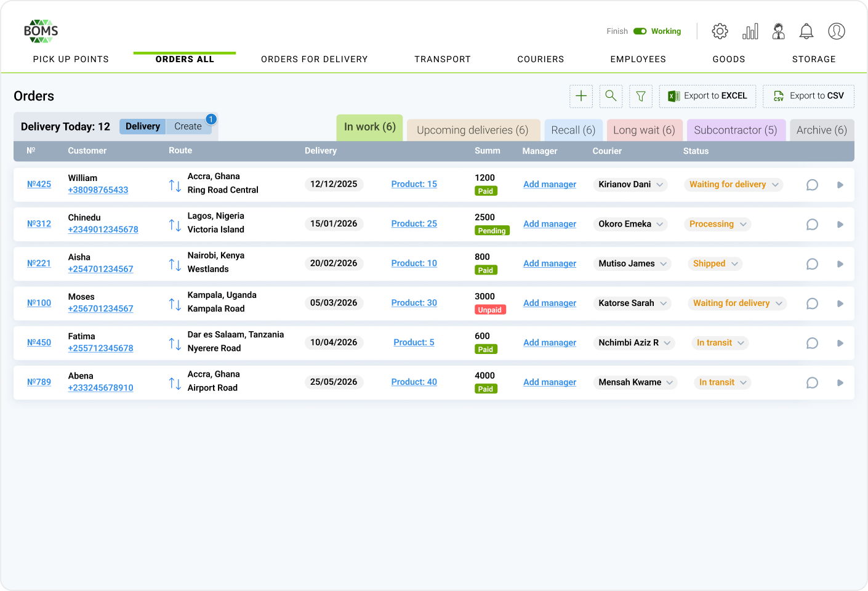This screenshot has width=868, height=591.
Task: Swap route arrows for Chinedu's order
Action: [x=175, y=225]
